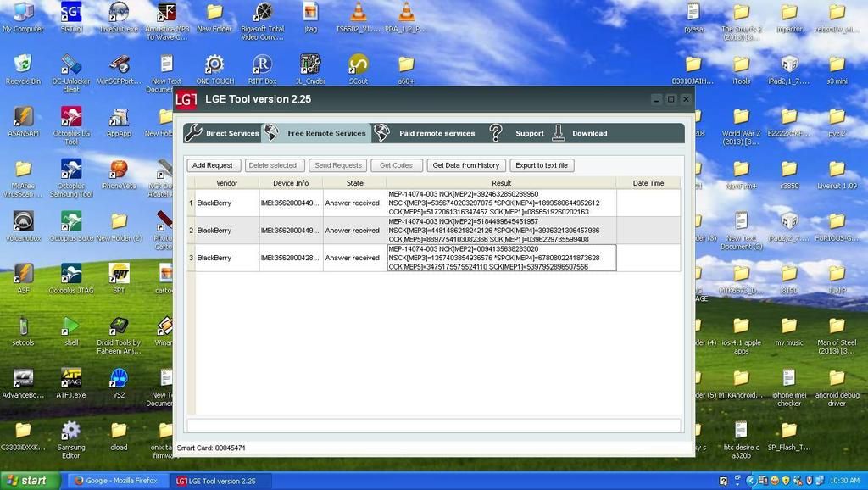Screen dimensions: 868x490
Task: Click the Smart Card: 00045471 status text
Action: pos(211,448)
